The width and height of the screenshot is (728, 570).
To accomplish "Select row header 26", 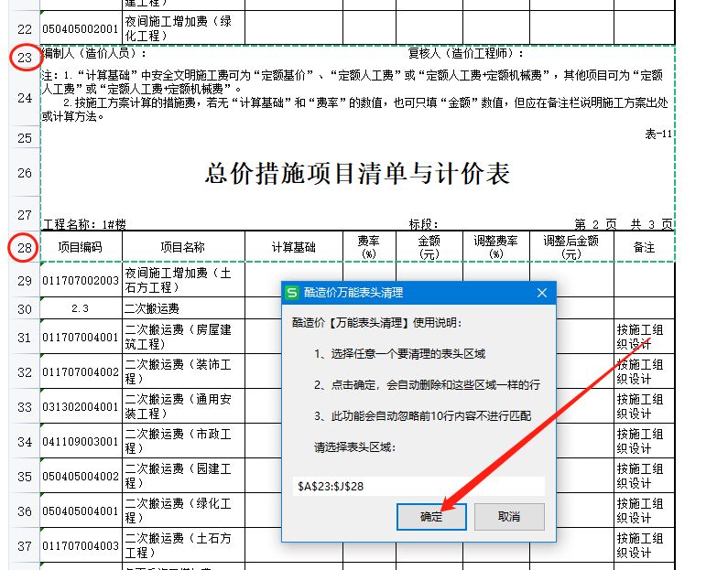I will point(25,173).
